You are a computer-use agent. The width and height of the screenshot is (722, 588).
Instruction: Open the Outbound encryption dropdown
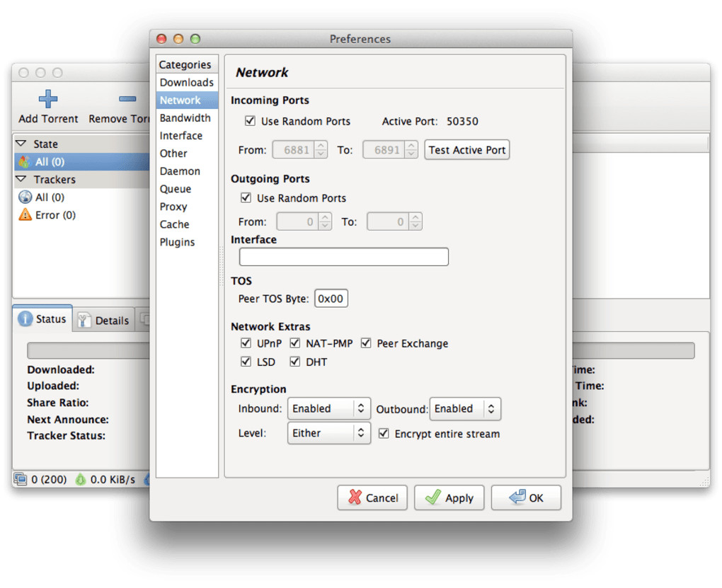point(465,409)
